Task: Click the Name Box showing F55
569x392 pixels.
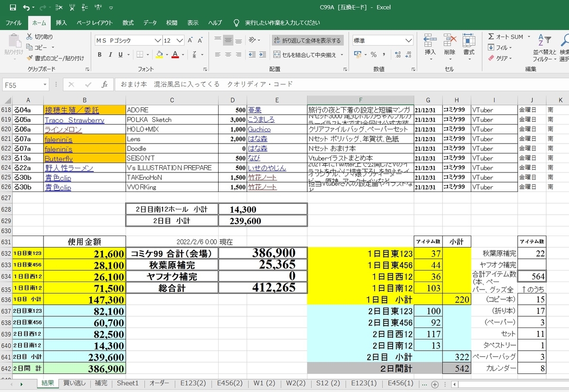Action: tap(22, 84)
